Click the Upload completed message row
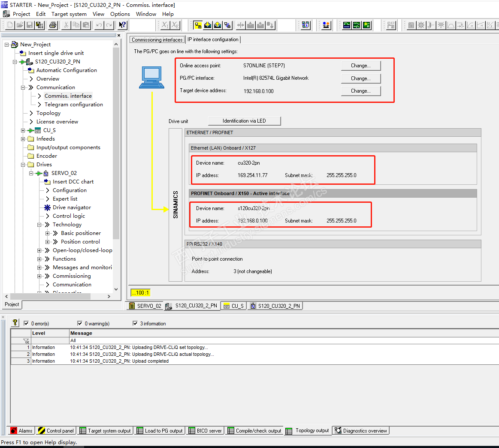499x448 pixels. tap(254, 361)
